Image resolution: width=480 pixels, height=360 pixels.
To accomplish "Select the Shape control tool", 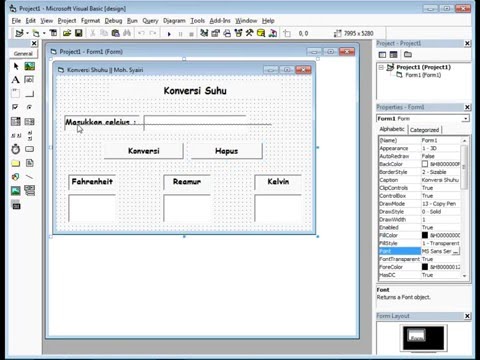I will coord(16,177).
